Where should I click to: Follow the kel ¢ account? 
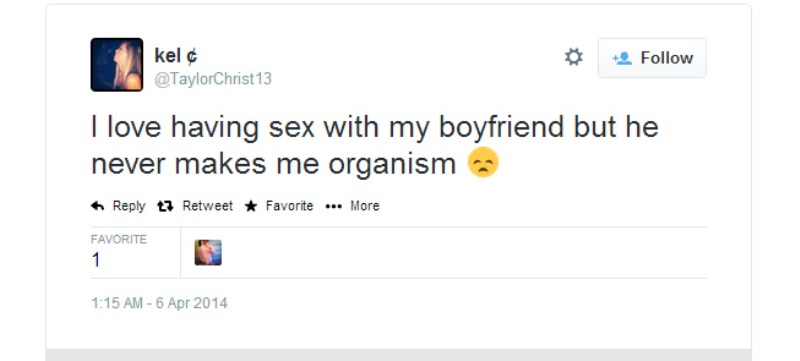[652, 58]
